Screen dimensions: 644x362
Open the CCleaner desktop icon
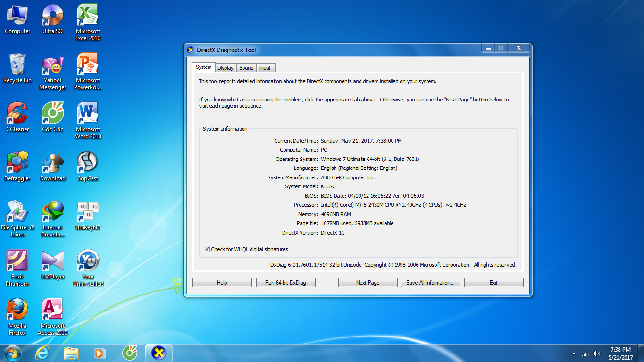click(x=17, y=114)
